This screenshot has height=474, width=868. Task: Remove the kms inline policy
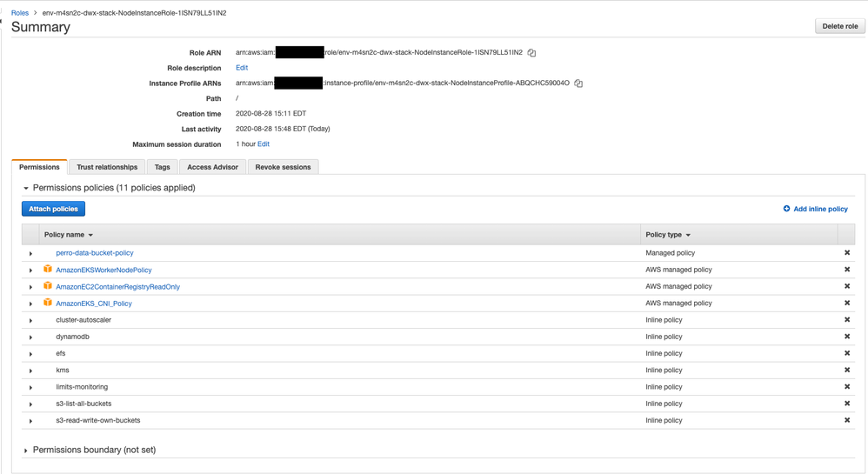[847, 370]
